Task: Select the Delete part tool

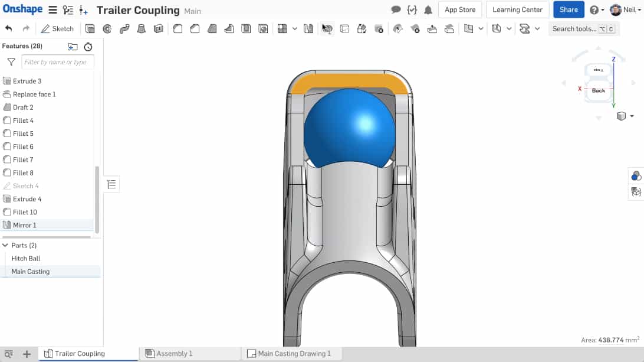Action: click(x=379, y=29)
